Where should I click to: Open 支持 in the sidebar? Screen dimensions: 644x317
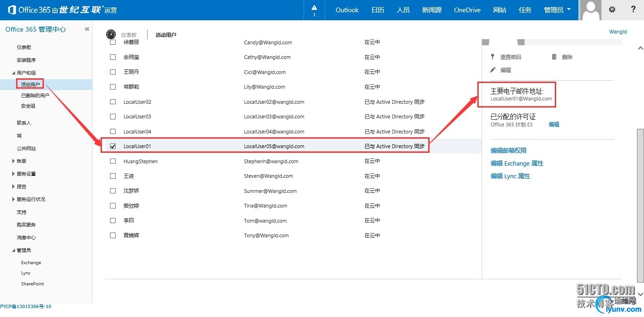click(22, 212)
